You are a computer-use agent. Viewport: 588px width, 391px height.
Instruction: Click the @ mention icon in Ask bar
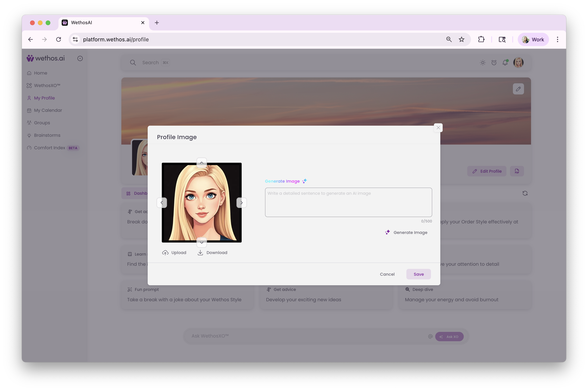(x=430, y=336)
